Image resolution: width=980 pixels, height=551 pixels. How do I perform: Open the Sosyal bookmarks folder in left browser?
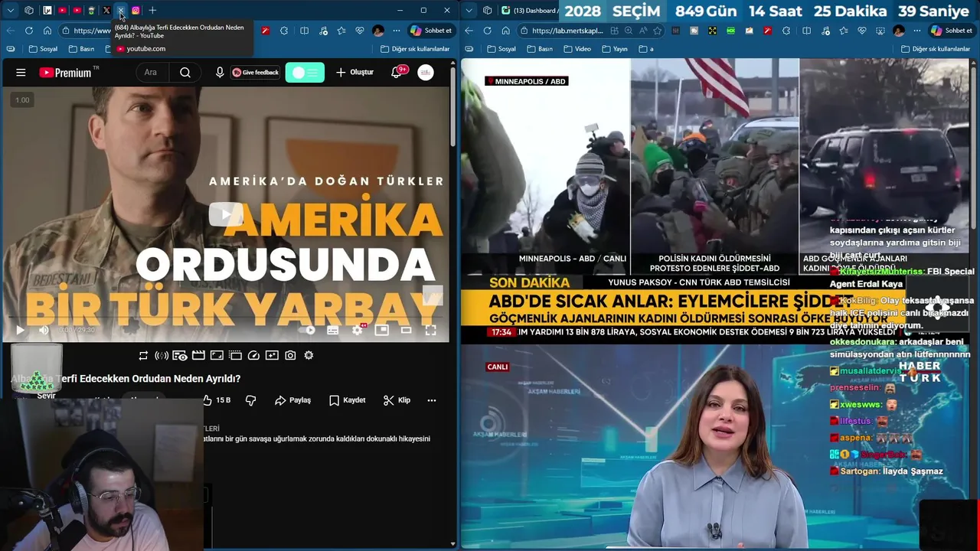(43, 49)
